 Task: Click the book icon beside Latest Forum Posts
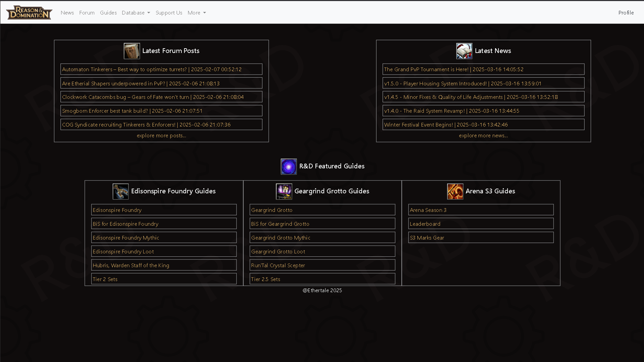[x=131, y=51]
